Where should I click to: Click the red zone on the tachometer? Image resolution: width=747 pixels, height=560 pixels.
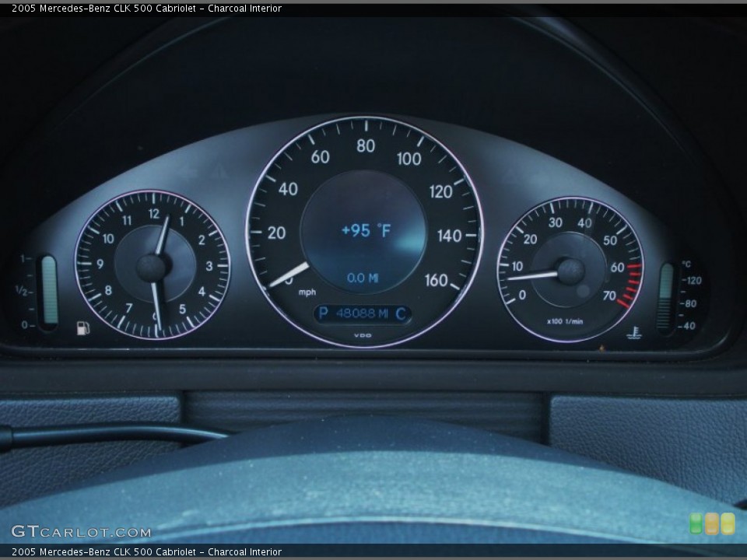click(x=630, y=285)
